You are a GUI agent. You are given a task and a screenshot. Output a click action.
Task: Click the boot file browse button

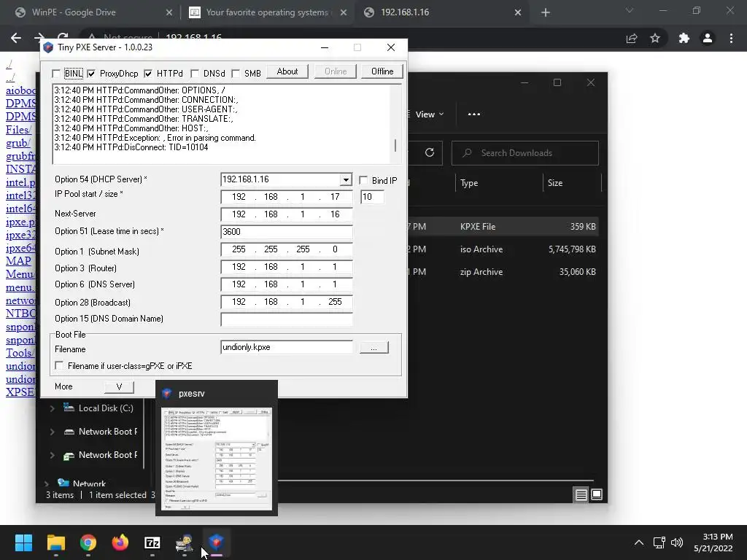coord(374,348)
